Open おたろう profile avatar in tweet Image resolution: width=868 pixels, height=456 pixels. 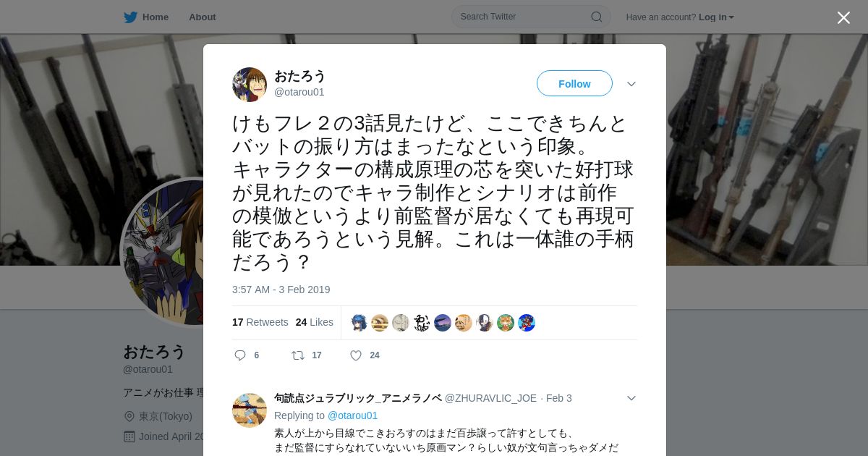click(250, 85)
